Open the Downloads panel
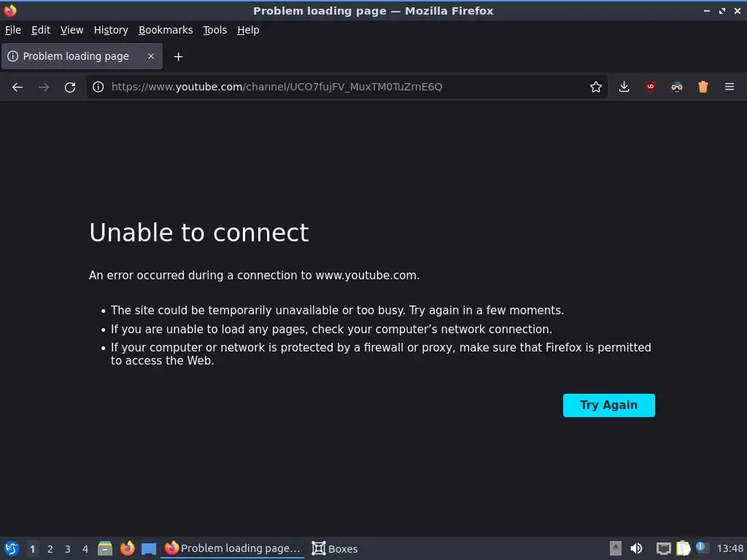This screenshot has height=560, width=747. (x=624, y=87)
